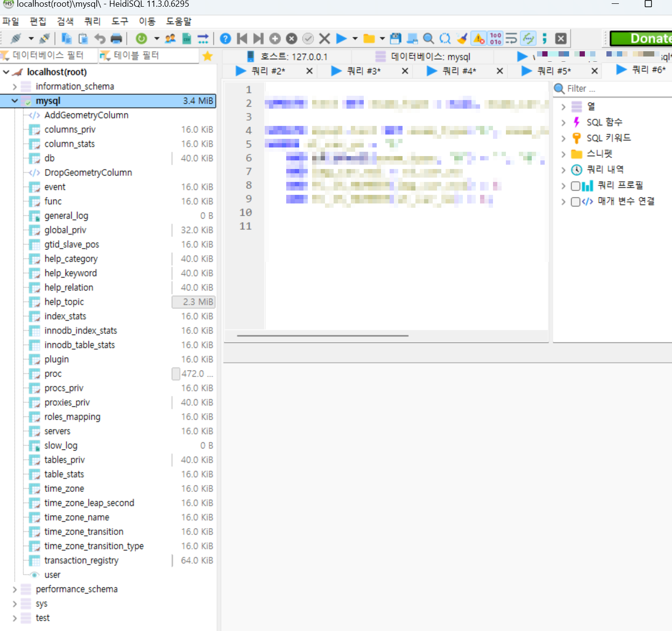Open the 검색 menu
This screenshot has width=672, height=631.
pos(65,22)
